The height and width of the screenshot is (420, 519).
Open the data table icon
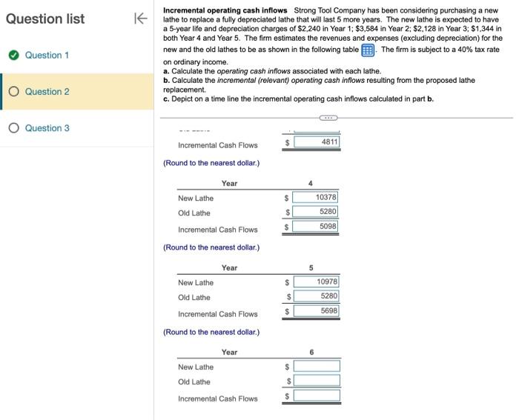[x=368, y=50]
